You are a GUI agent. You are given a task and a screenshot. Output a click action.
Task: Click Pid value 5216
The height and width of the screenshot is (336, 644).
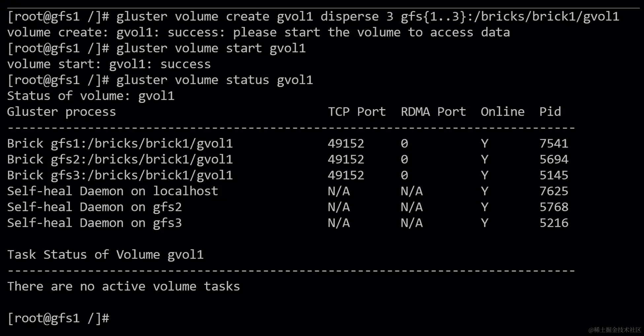pyautogui.click(x=554, y=223)
